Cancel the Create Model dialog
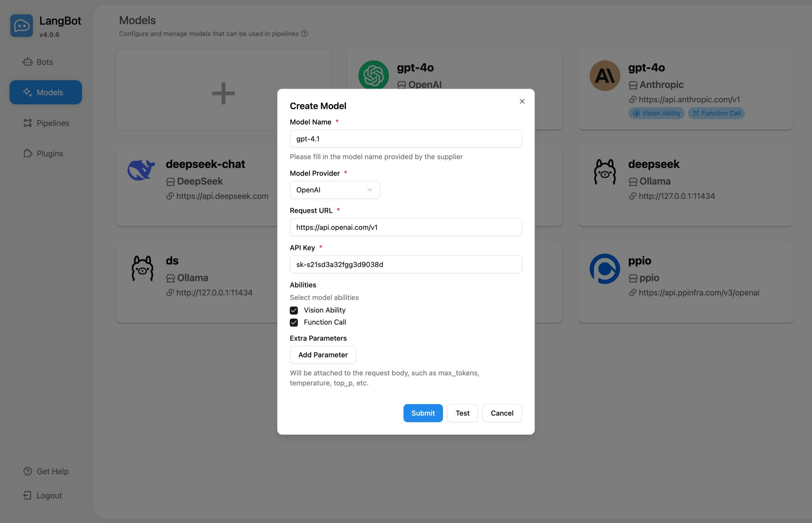812x523 pixels. (x=502, y=413)
